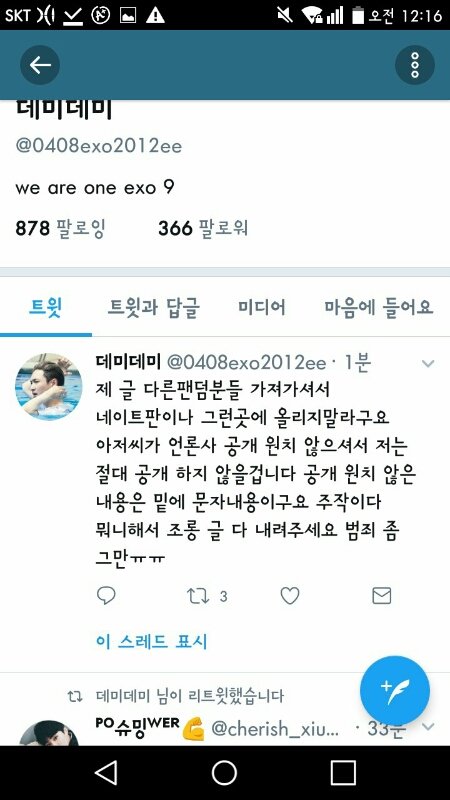Screen dimensions: 450x800
Task: Open the three-dot overflow menu
Action: pos(415,65)
